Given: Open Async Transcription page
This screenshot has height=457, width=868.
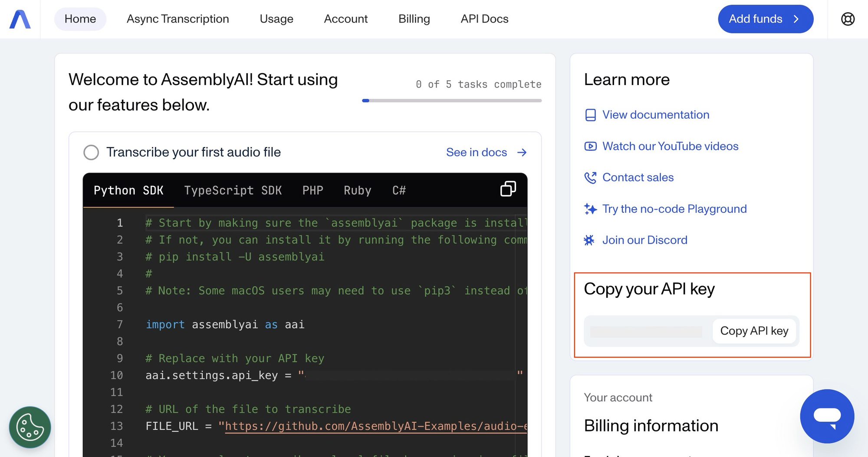Looking at the screenshot, I should point(178,19).
